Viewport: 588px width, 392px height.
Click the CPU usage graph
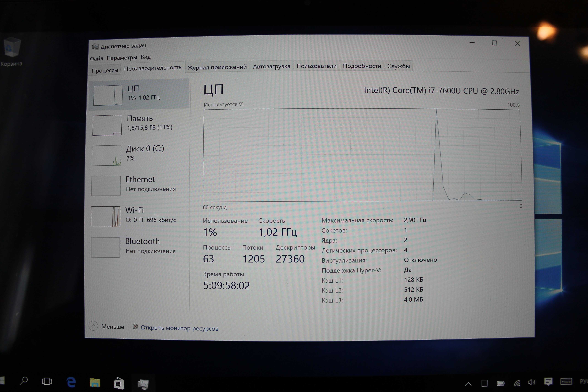pyautogui.click(x=362, y=155)
